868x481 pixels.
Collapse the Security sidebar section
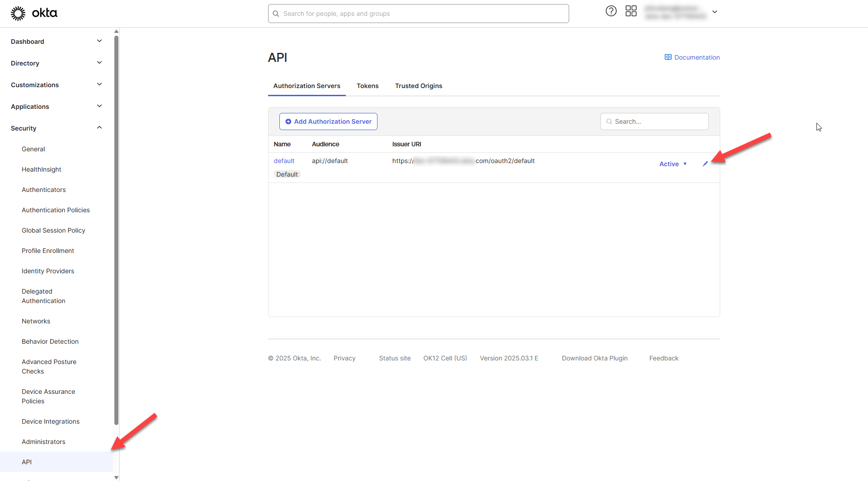point(99,128)
